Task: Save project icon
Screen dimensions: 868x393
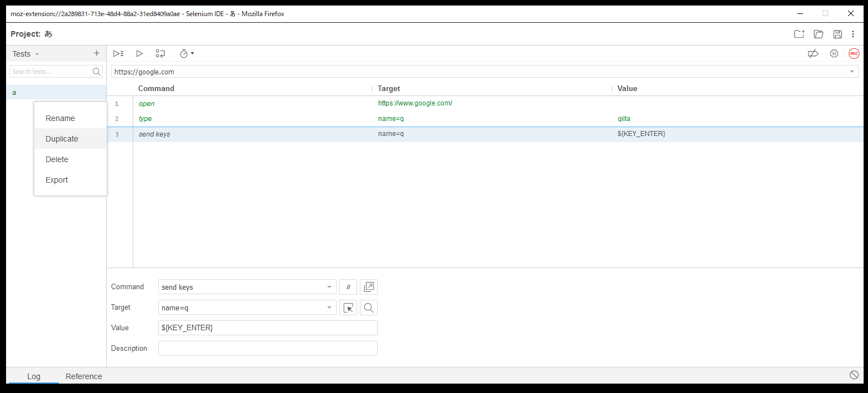Action: [x=837, y=34]
